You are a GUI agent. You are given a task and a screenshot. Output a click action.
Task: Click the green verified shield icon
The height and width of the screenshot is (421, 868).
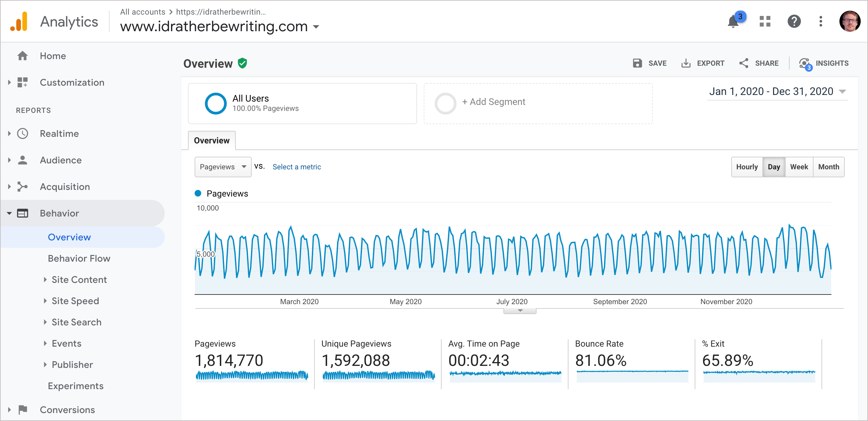pyautogui.click(x=242, y=63)
